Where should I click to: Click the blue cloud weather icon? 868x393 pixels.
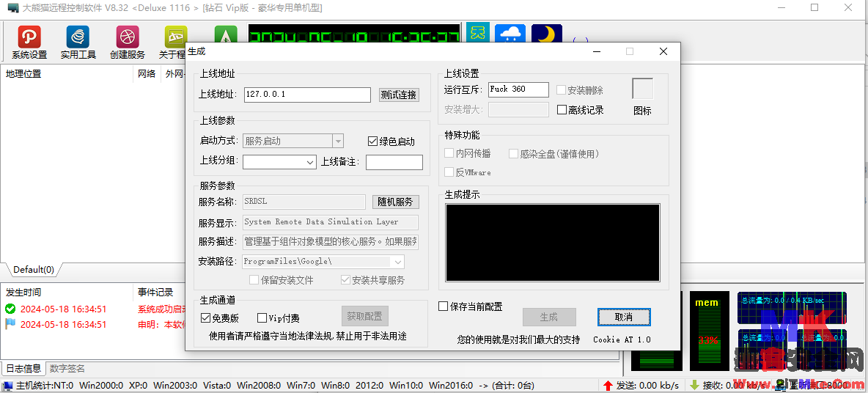(510, 37)
